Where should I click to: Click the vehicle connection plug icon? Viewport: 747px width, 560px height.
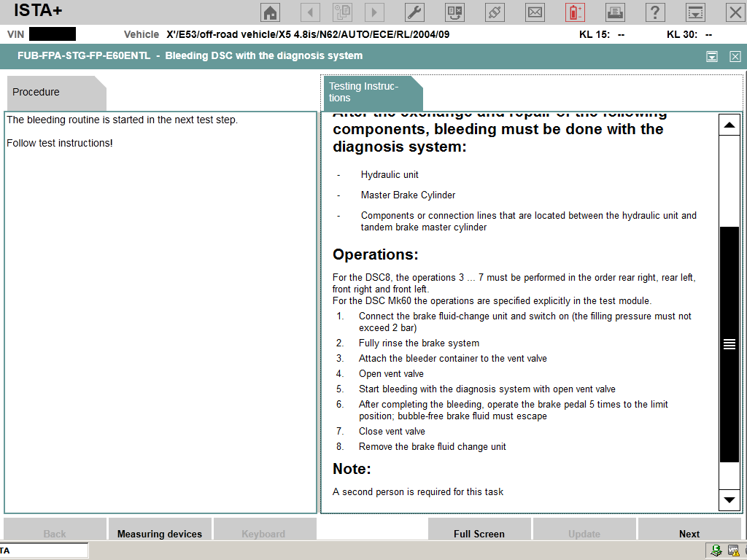[495, 12]
